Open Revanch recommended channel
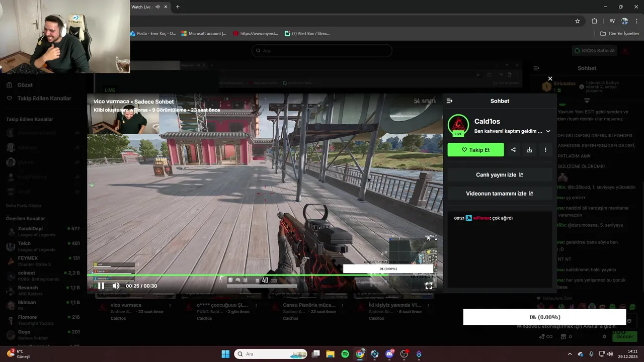This screenshot has height=362, width=644. (x=43, y=291)
